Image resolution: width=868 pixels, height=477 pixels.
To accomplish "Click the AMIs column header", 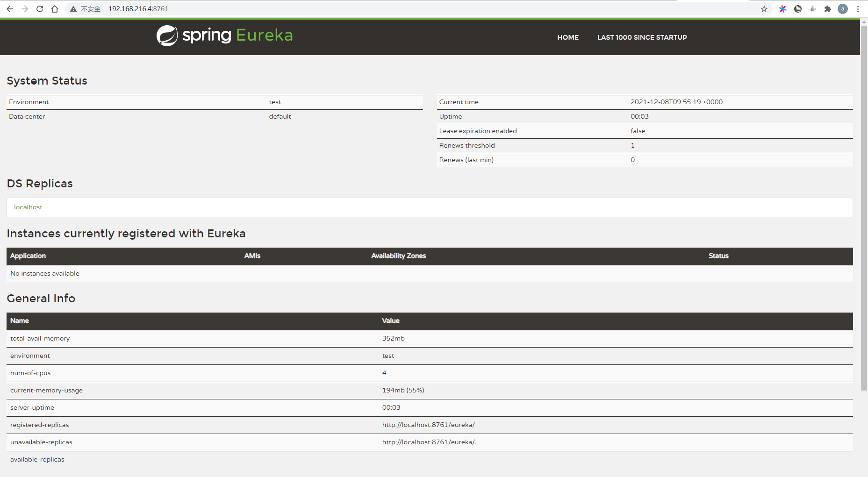I will click(252, 256).
